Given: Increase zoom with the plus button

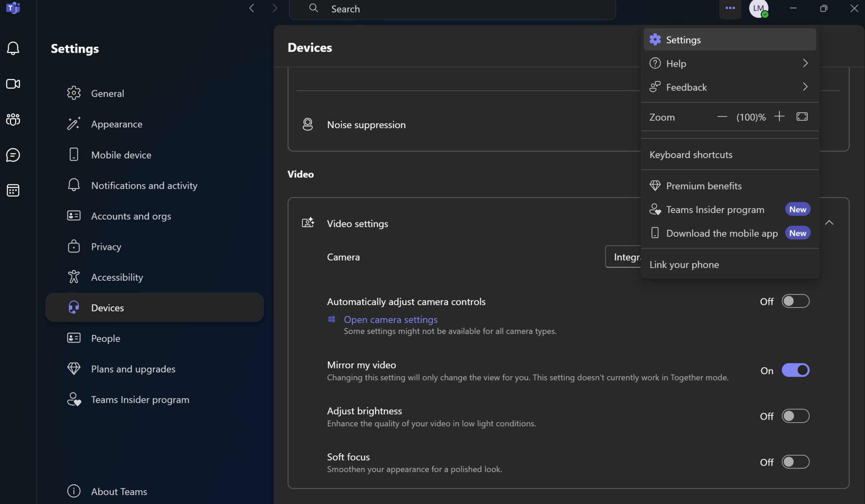Looking at the screenshot, I should (779, 117).
